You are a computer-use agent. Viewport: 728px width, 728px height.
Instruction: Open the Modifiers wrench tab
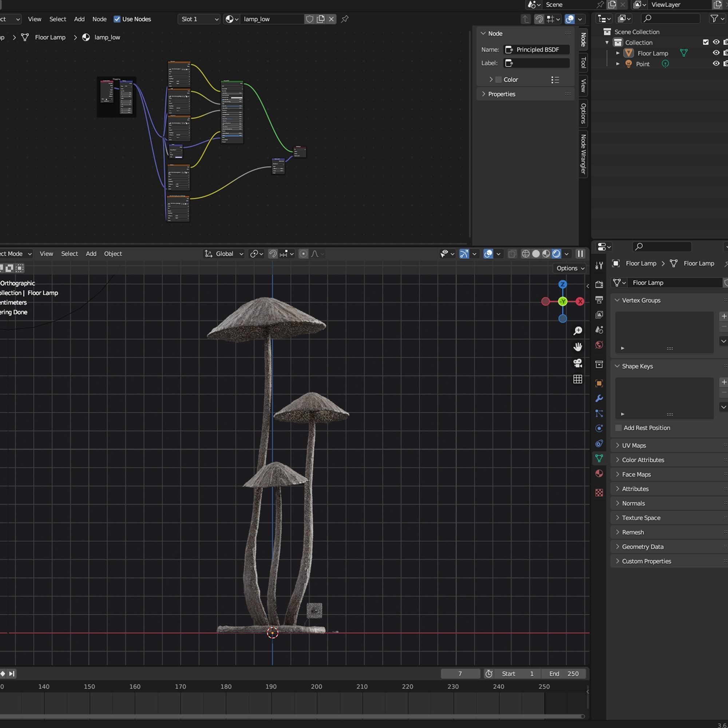[599, 398]
